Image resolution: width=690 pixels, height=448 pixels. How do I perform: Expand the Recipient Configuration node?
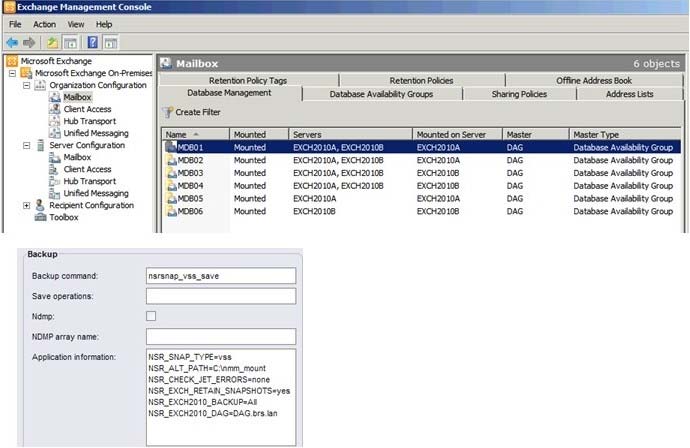point(26,205)
